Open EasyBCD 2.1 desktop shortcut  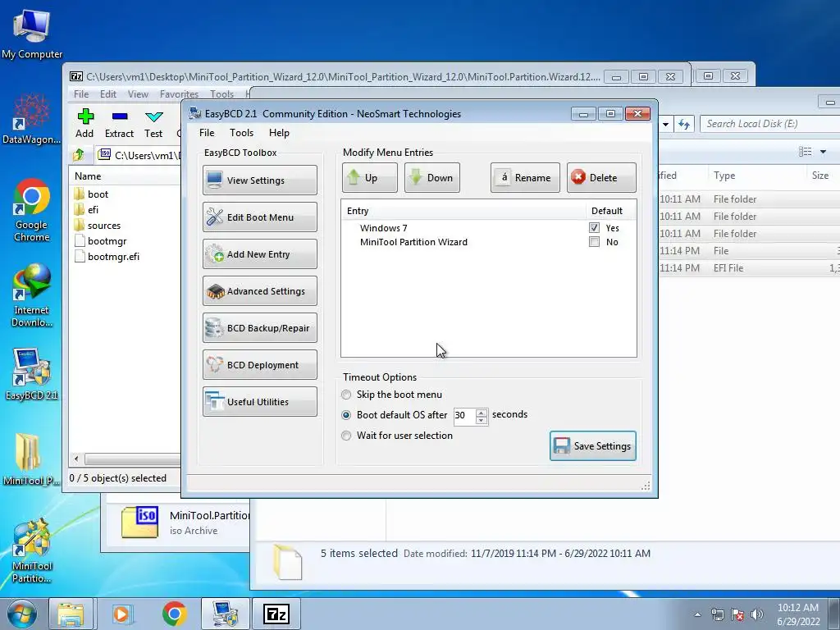click(x=32, y=374)
